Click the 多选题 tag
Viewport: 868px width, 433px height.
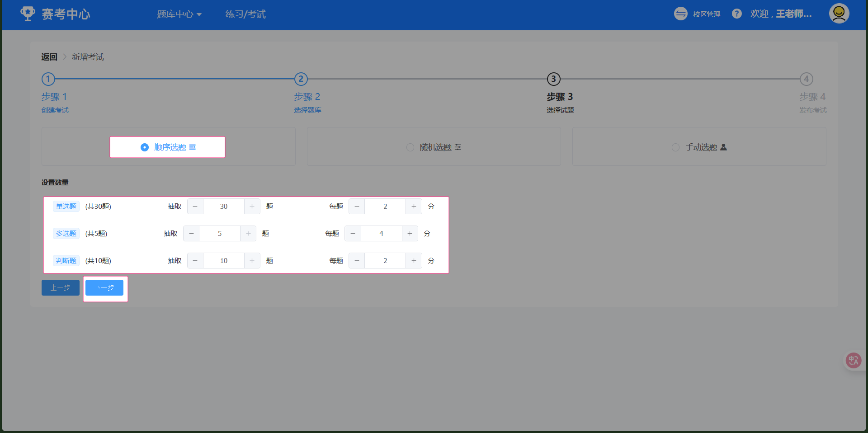tap(66, 234)
